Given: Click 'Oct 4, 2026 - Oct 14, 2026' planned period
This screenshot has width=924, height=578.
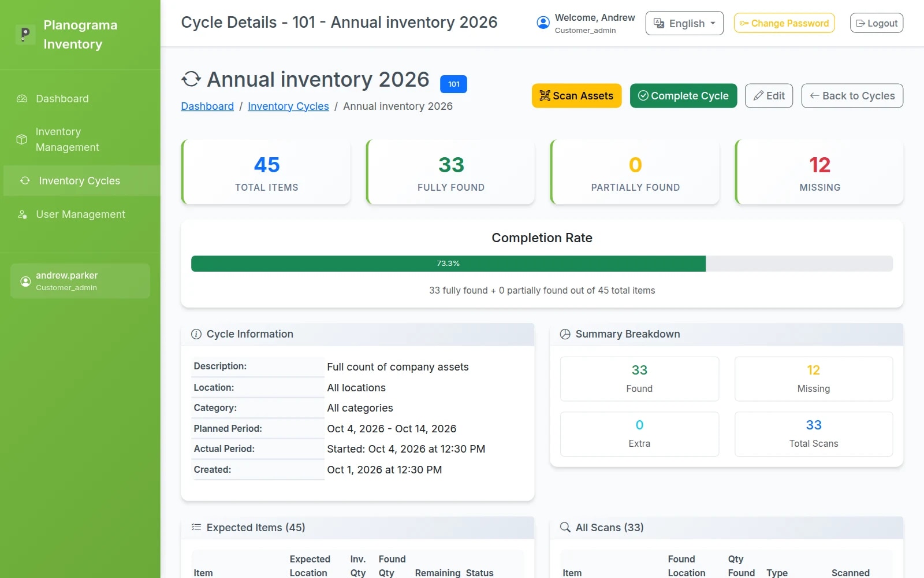Looking at the screenshot, I should pyautogui.click(x=392, y=429).
